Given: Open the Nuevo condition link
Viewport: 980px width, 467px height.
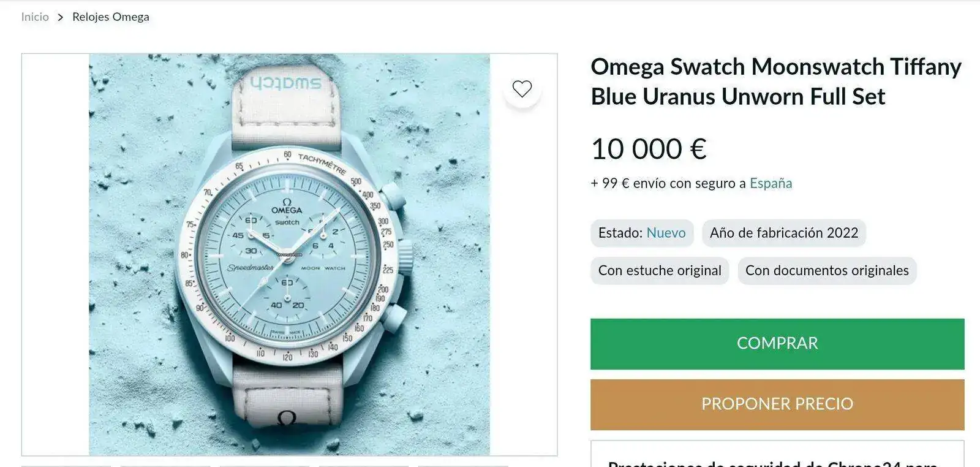Looking at the screenshot, I should click(666, 233).
